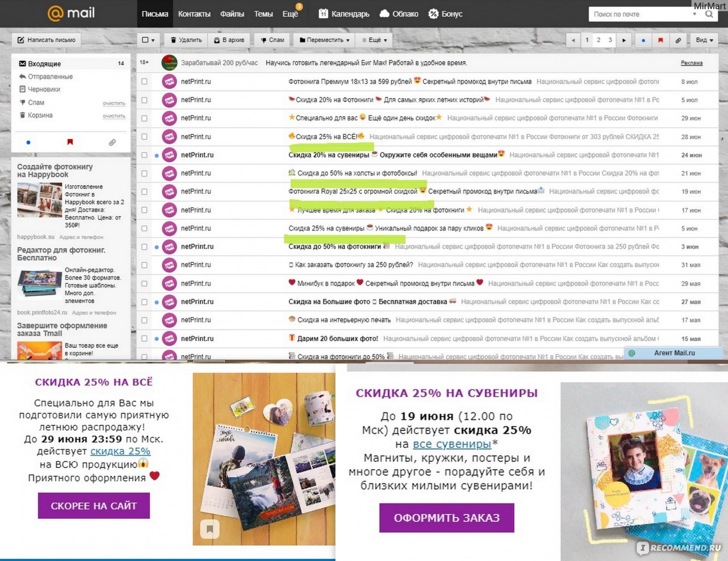Open Входящие folder
Image resolution: width=728 pixels, height=561 pixels.
[x=71, y=64]
